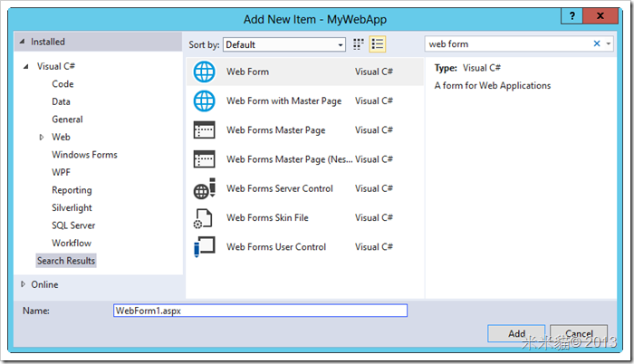
Task: Switch to small icons view
Action: [x=359, y=44]
